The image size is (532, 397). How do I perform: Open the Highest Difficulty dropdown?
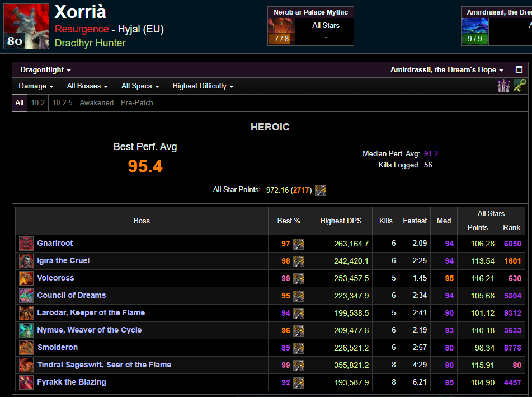pos(203,86)
